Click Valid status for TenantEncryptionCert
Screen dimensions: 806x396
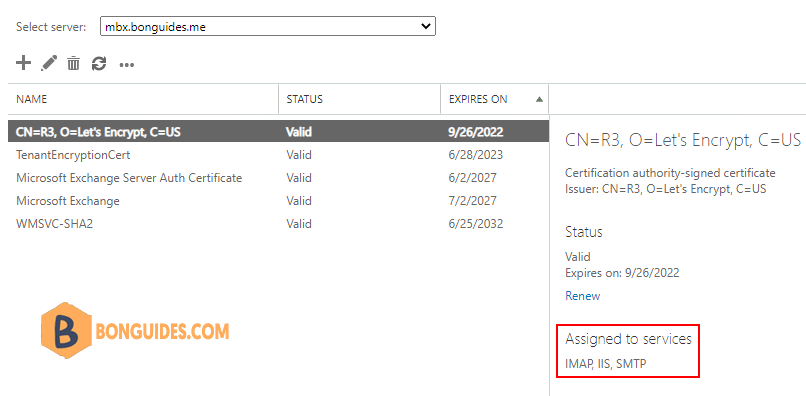299,155
